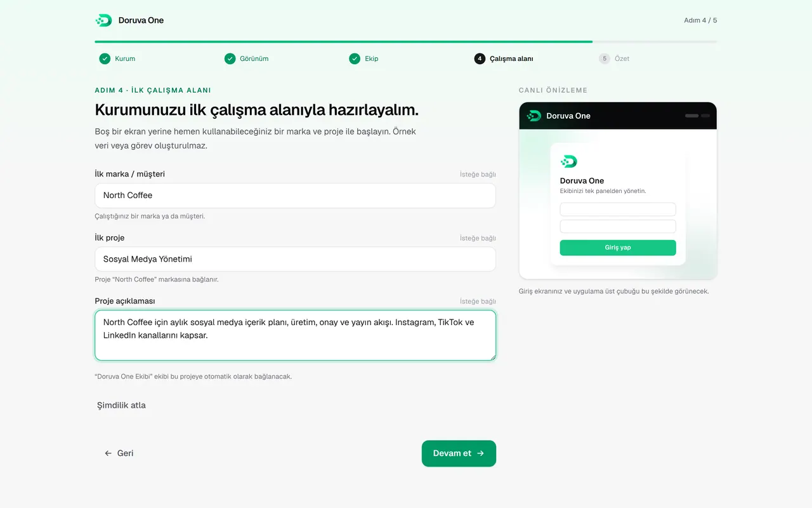812x508 pixels.
Task: Click the ADIM 4 · İLK ÇALIŞMA ALANI label
Action: [153, 90]
